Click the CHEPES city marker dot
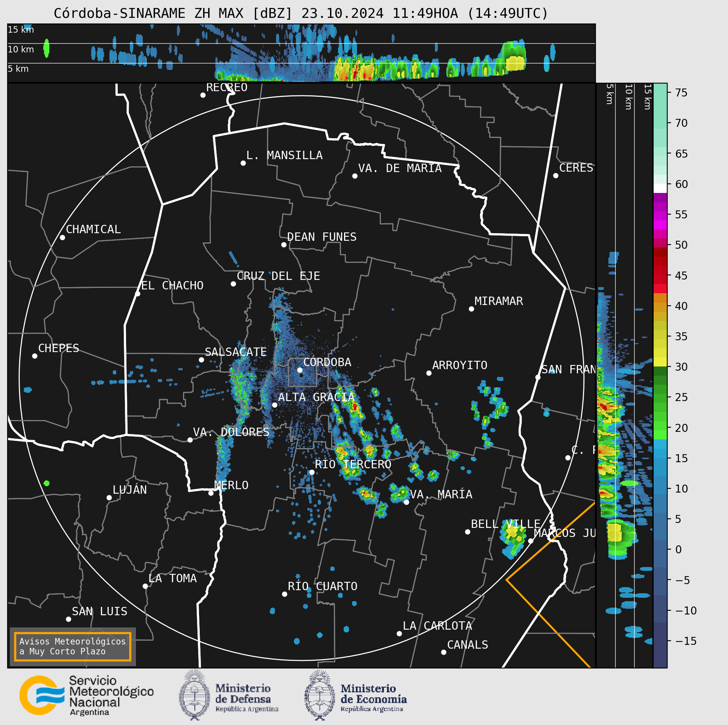This screenshot has width=728, height=725. tap(35, 356)
